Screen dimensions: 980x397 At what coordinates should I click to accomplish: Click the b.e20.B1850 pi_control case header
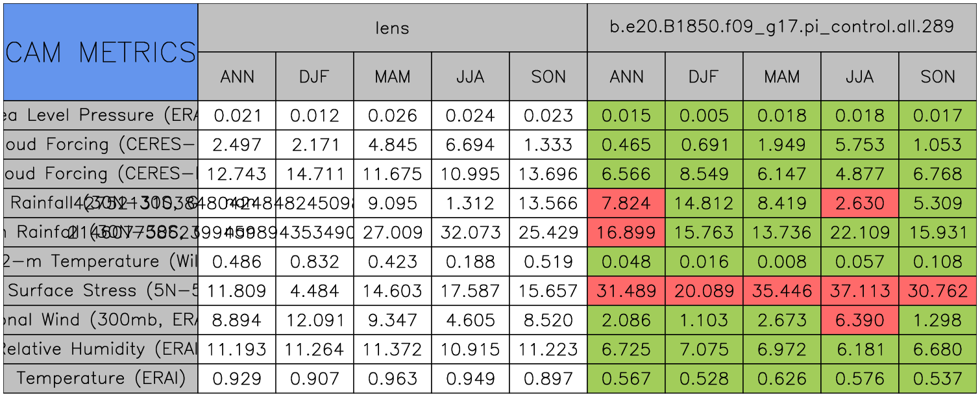pos(781,28)
